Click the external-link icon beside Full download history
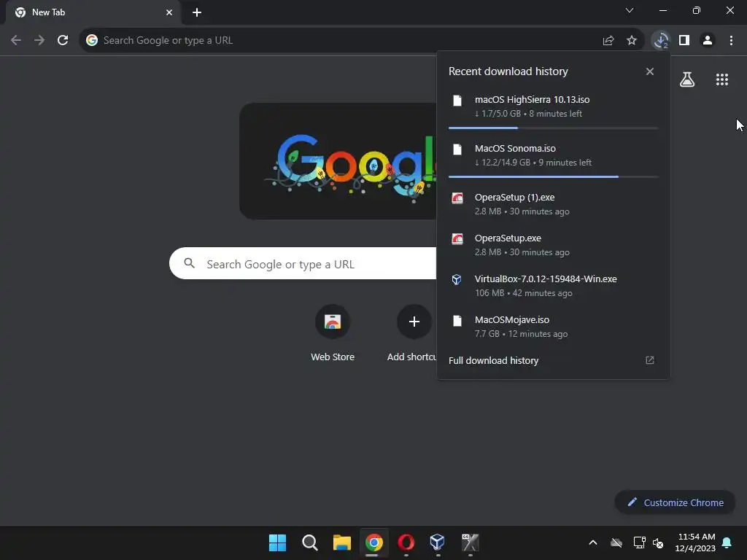The width and height of the screenshot is (747, 560). coord(650,360)
